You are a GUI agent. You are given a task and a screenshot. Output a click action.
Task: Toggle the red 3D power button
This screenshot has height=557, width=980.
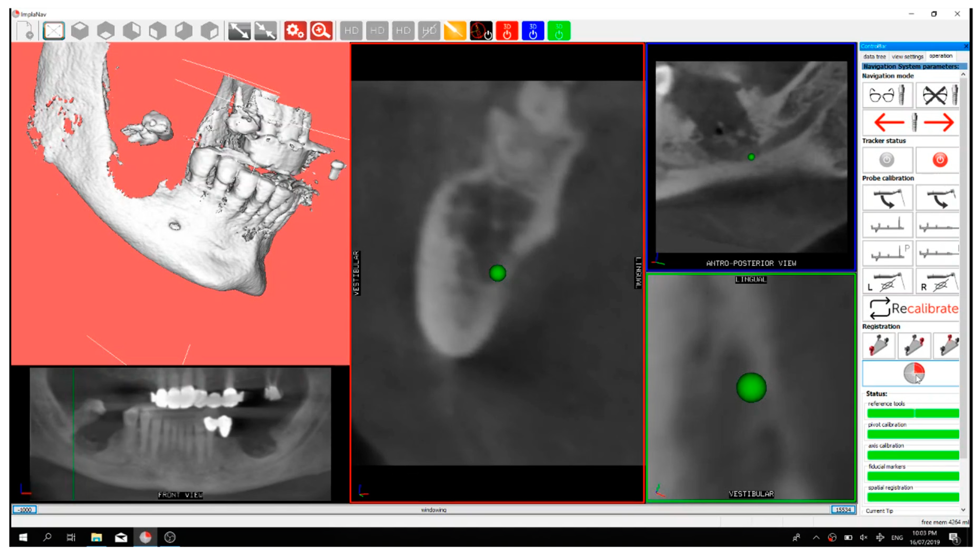507,31
